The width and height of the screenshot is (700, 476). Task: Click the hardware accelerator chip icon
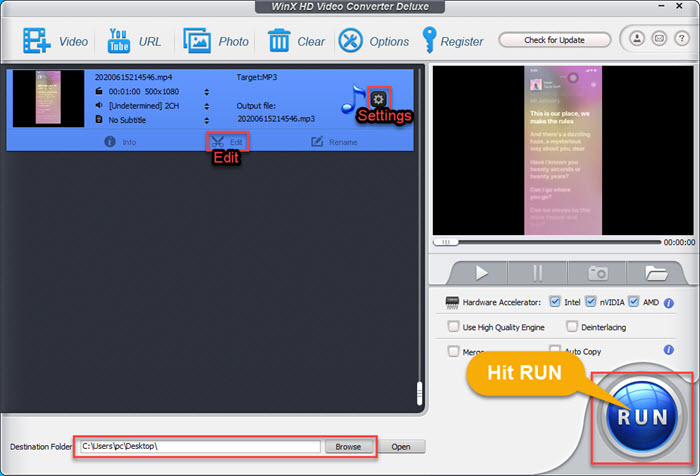452,303
